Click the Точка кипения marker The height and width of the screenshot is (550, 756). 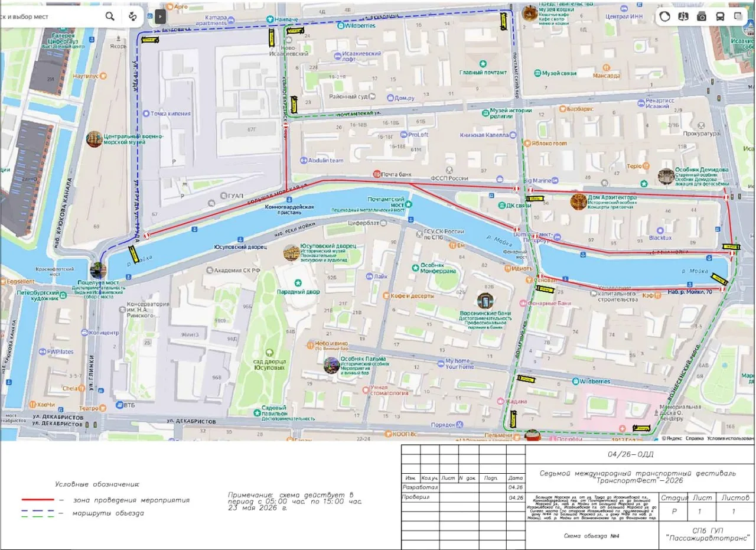coord(145,113)
